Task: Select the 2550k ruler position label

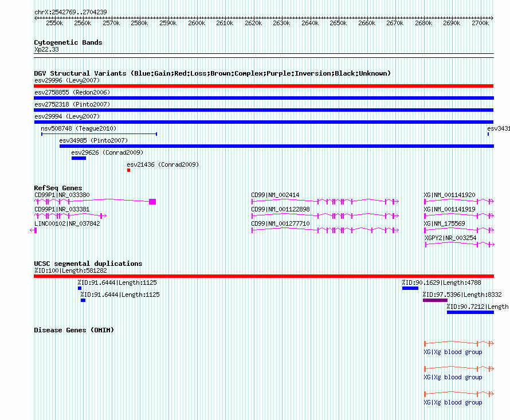Action: coord(54,23)
